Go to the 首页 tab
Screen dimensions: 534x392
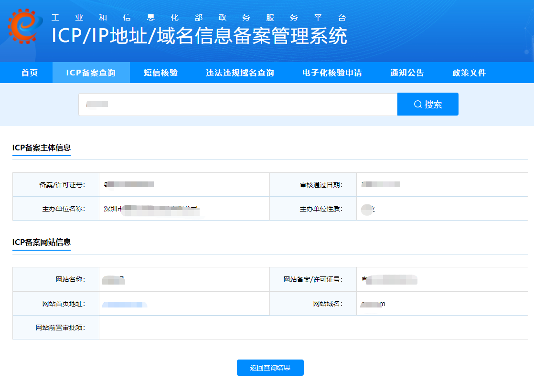point(30,73)
